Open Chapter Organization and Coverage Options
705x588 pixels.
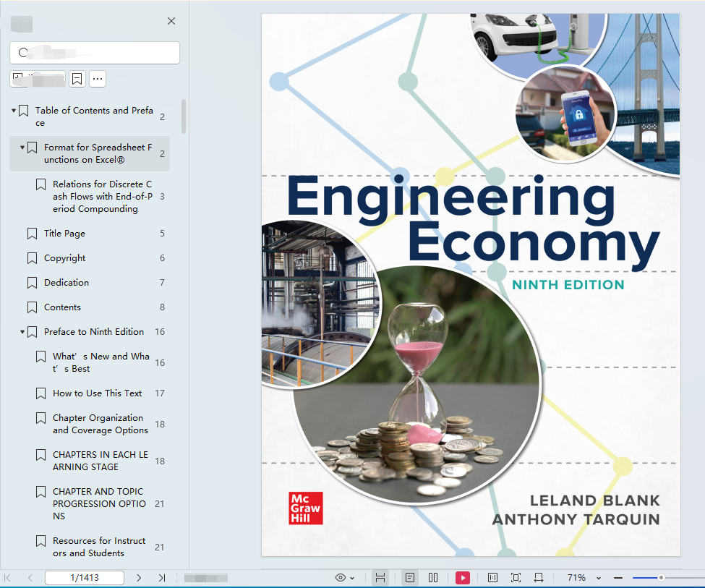(x=101, y=424)
